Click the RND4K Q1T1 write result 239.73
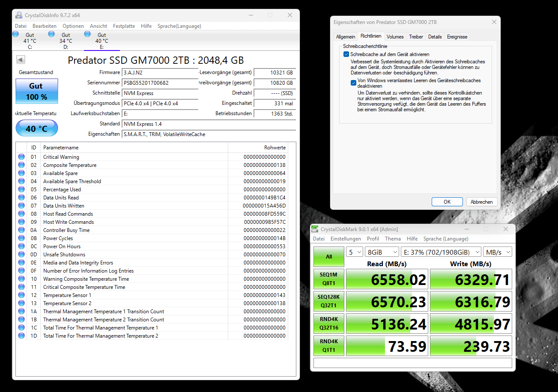 [x=471, y=345]
